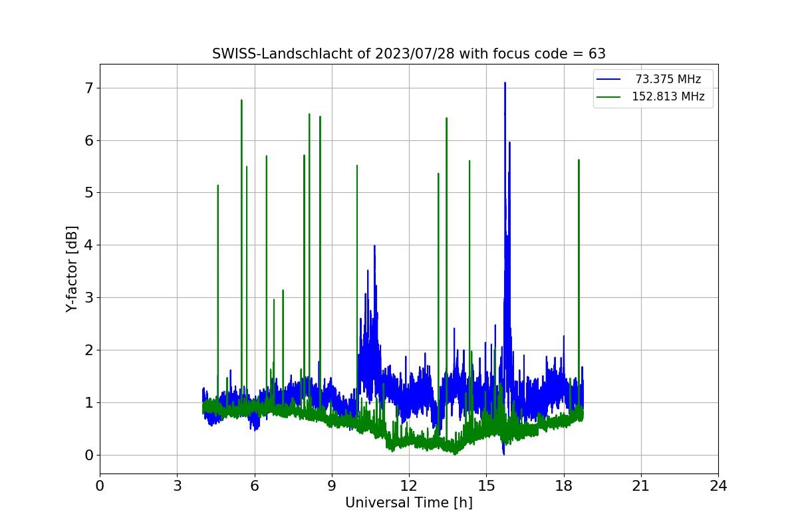
Task: Click y-axis tick label 4
Action: click(88, 245)
